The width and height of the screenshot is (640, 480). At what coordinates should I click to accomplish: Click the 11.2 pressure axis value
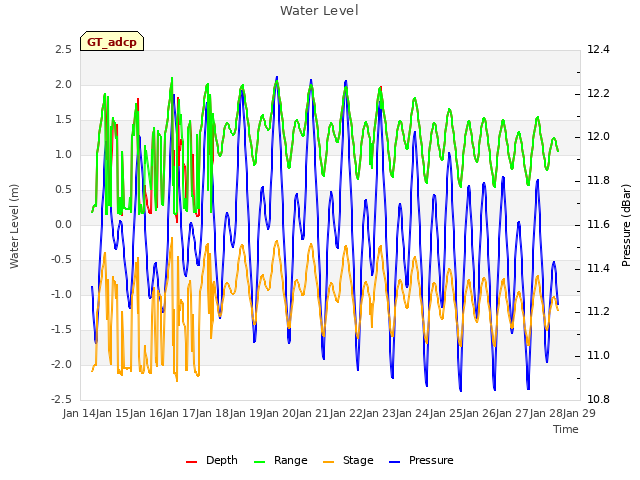click(598, 311)
